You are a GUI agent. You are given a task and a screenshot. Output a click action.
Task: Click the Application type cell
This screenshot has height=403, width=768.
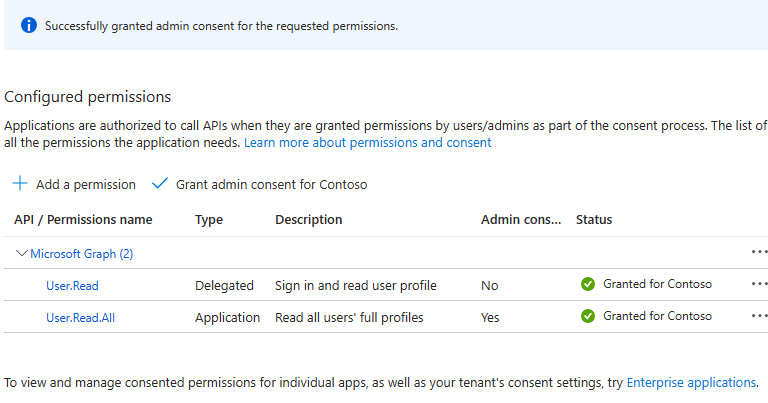tap(227, 317)
